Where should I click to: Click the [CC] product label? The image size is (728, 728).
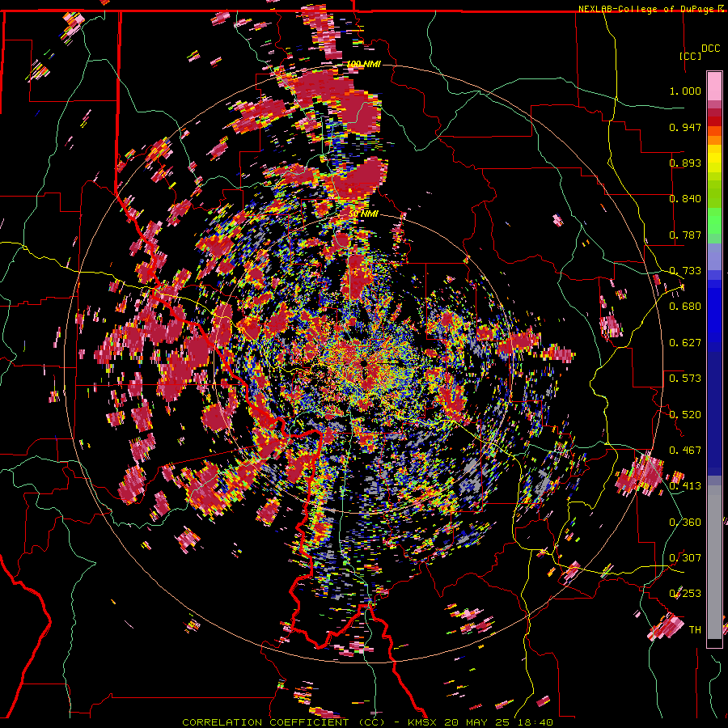690,56
